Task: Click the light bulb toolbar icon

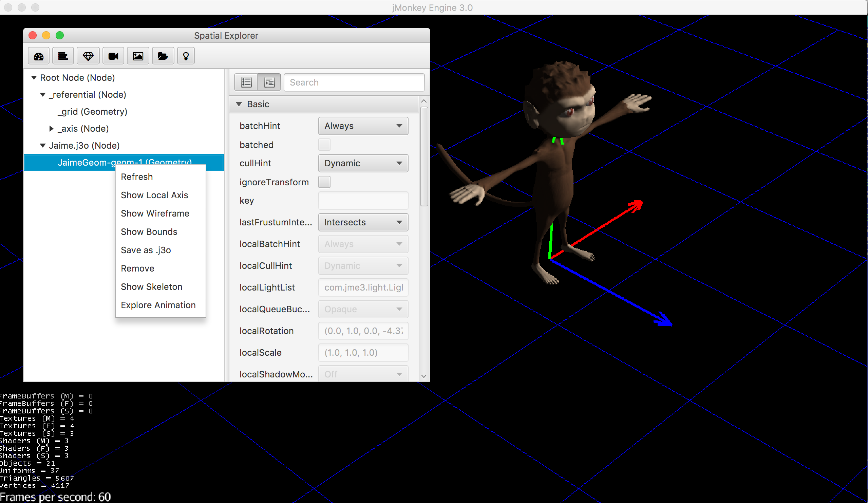Action: pyautogui.click(x=186, y=56)
